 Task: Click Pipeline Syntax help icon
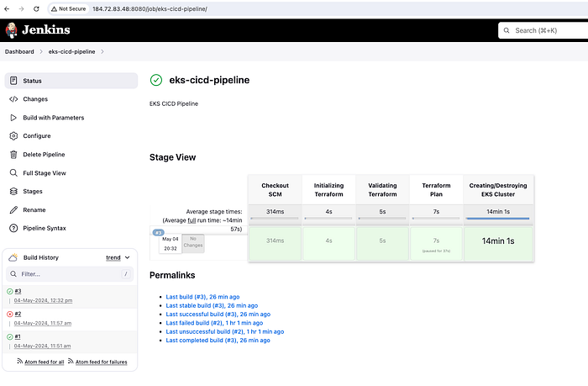point(13,228)
